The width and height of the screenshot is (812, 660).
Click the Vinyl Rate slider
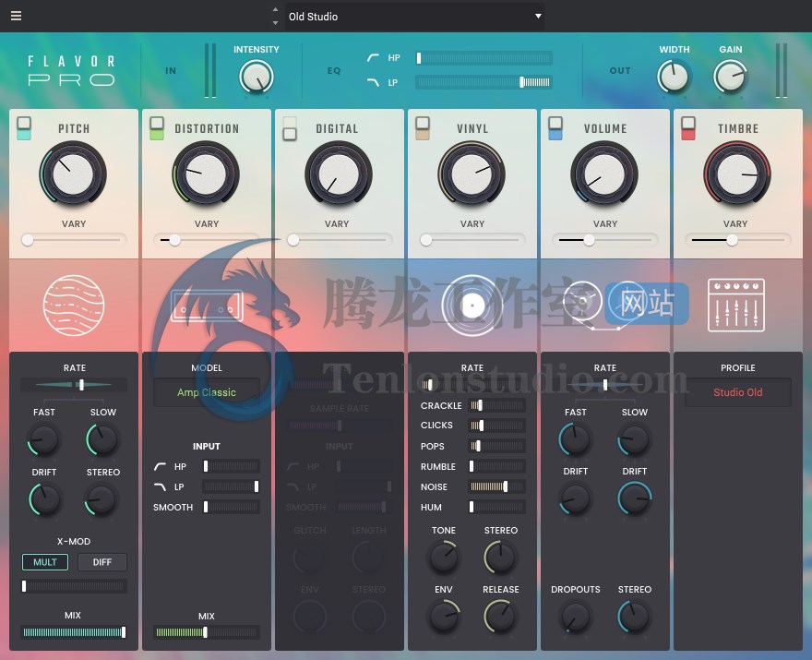pos(472,385)
